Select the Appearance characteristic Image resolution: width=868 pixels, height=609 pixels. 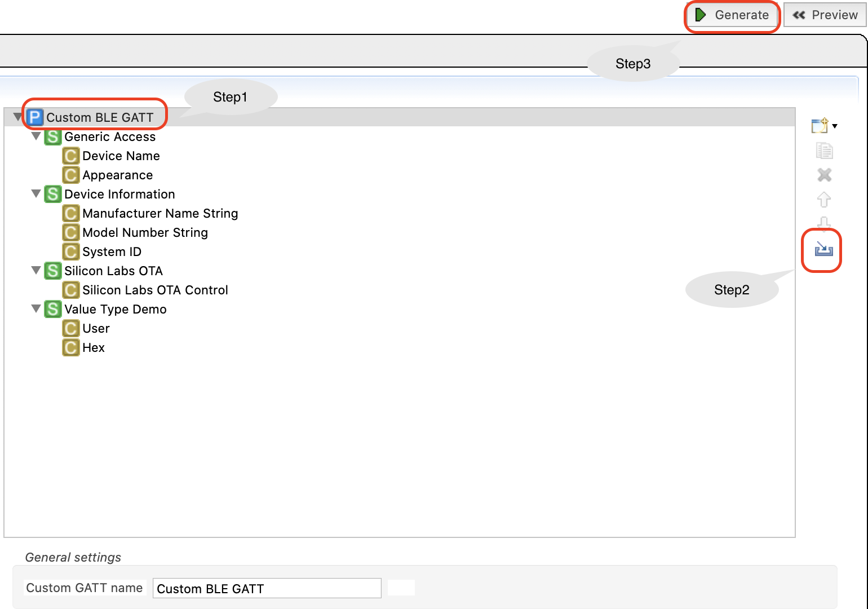pos(118,175)
